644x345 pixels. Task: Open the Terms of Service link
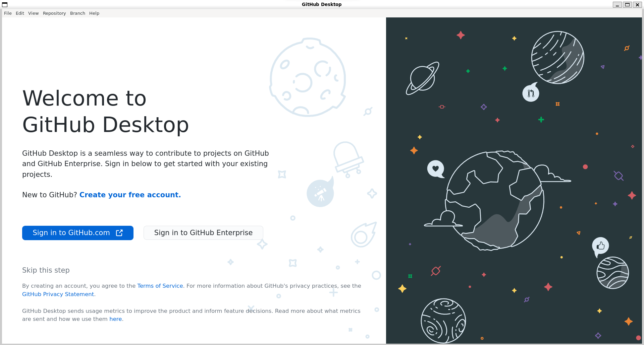(x=160, y=286)
